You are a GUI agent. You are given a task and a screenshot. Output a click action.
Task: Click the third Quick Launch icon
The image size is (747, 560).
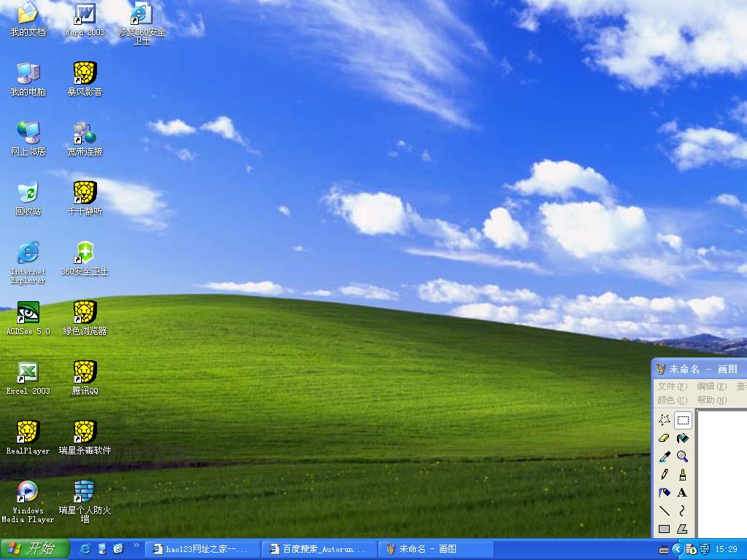(x=118, y=549)
